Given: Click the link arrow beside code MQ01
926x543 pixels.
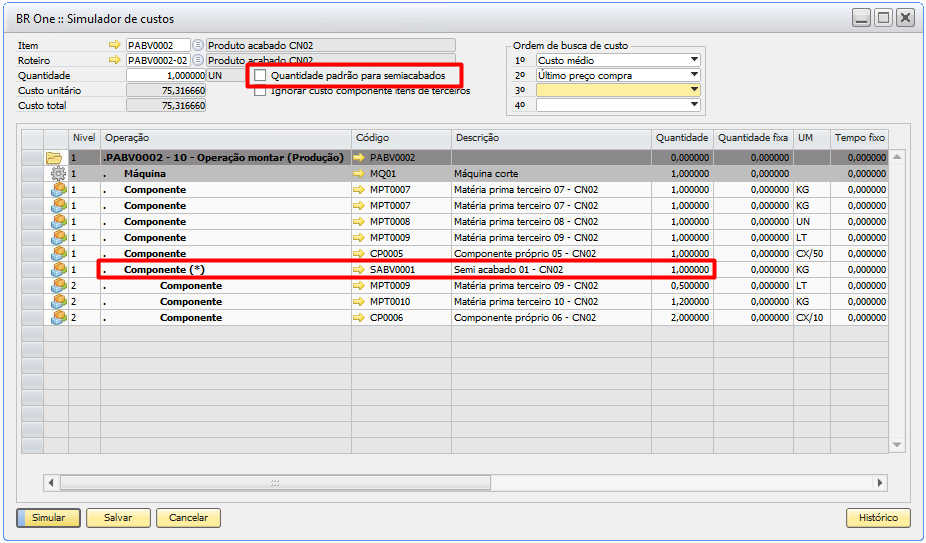Looking at the screenshot, I should pyautogui.click(x=360, y=173).
